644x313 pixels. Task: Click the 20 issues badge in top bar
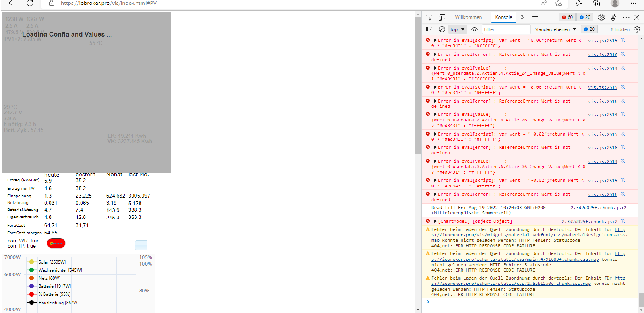585,17
